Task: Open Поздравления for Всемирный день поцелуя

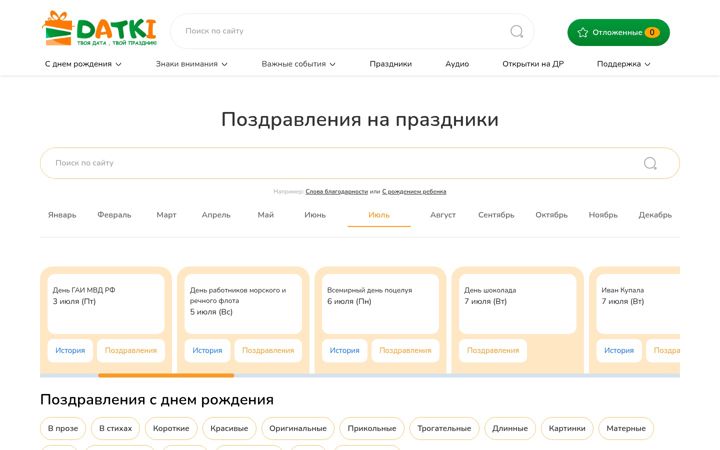Action: pos(405,350)
